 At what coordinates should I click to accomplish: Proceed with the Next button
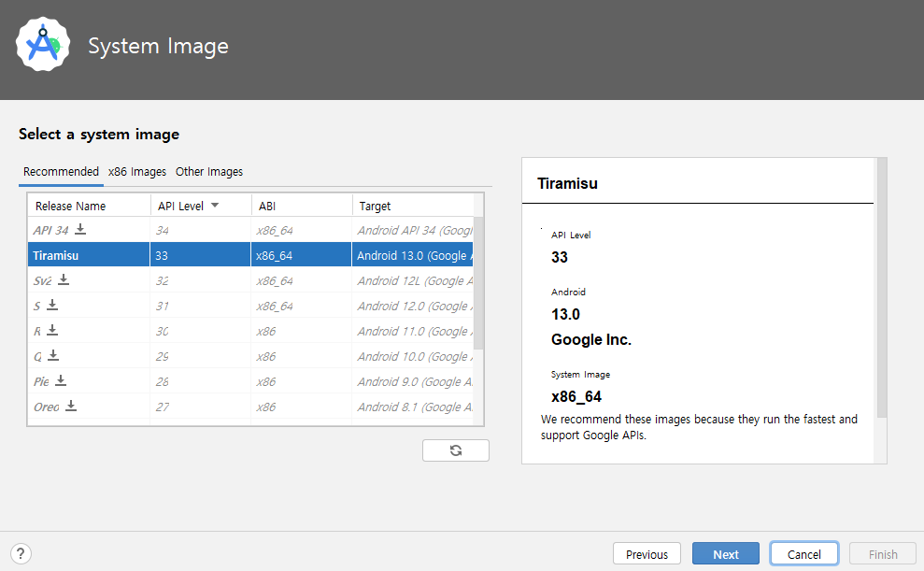[x=725, y=554]
